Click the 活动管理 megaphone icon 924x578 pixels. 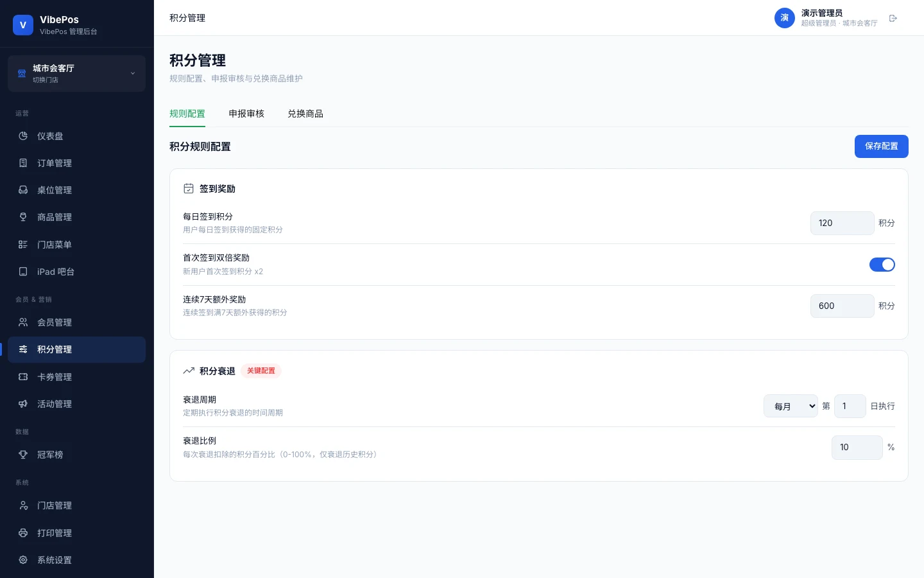23,404
